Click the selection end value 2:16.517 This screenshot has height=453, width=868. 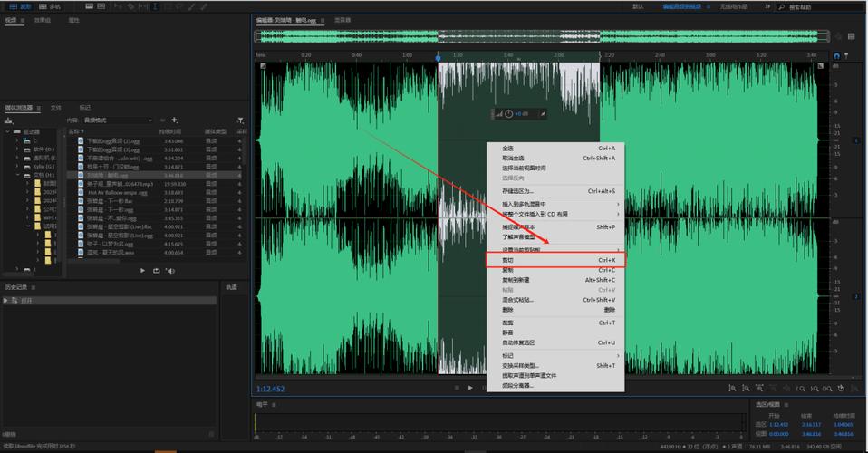pos(810,425)
